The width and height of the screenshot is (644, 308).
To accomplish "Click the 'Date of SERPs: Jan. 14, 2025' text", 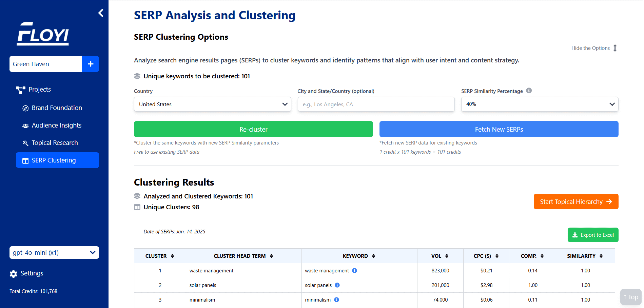I will 174,231.
